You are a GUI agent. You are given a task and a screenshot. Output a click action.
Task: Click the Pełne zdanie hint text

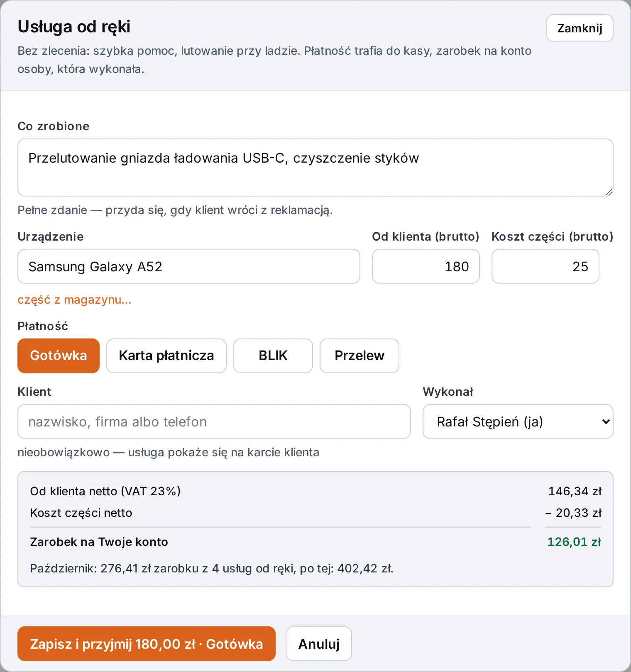[x=175, y=210]
